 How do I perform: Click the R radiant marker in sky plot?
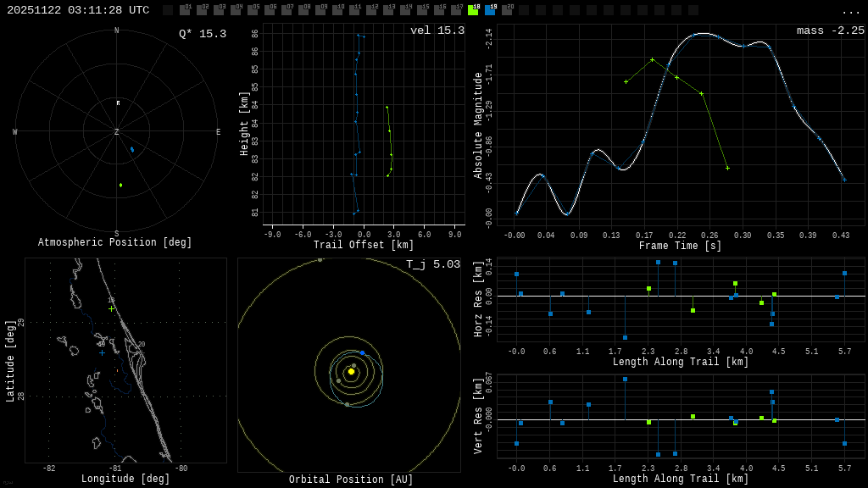(118, 103)
